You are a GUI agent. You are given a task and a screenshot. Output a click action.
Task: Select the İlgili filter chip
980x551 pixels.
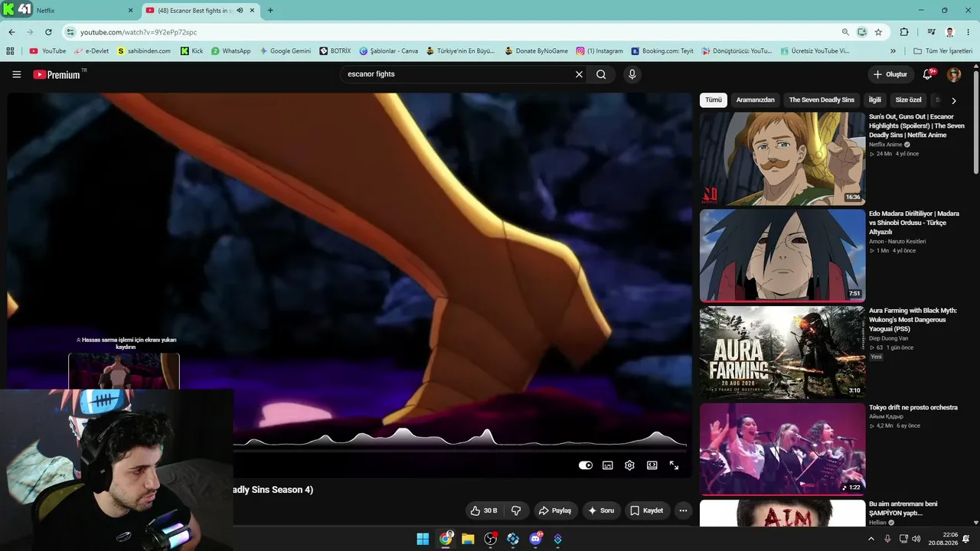(875, 100)
